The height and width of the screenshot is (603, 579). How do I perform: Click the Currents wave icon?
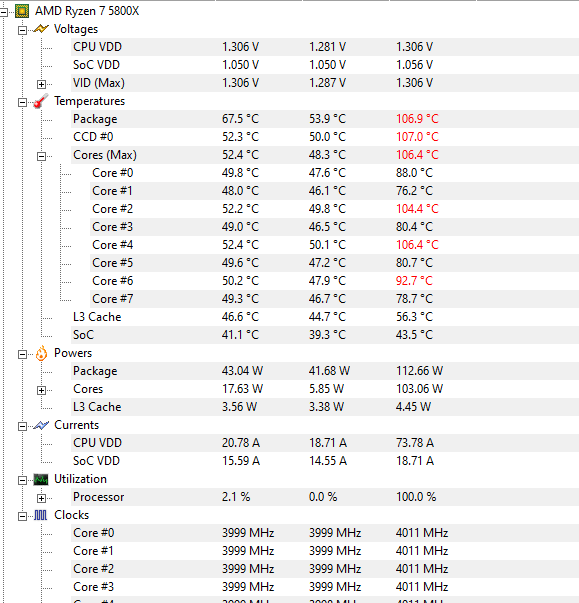[41, 425]
